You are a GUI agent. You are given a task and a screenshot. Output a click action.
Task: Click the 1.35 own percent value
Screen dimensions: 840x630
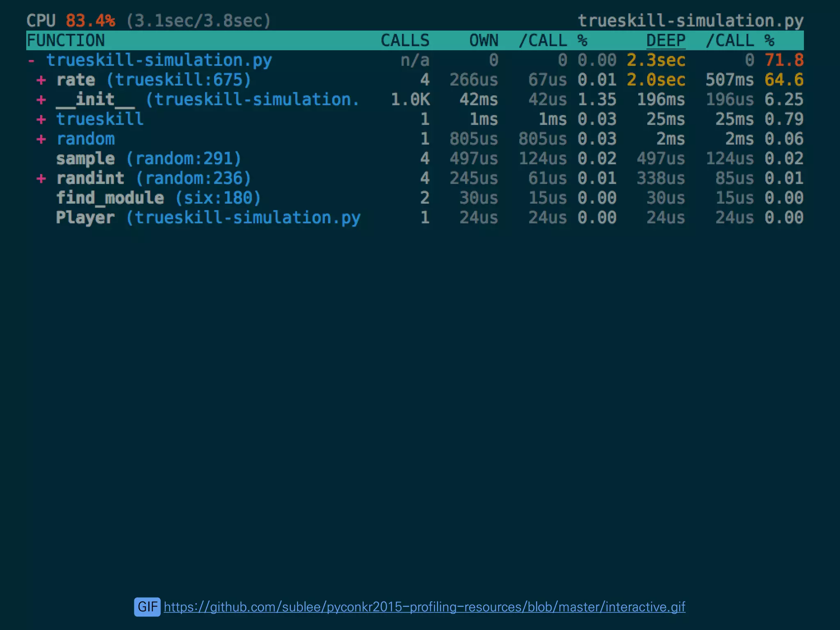(x=597, y=100)
